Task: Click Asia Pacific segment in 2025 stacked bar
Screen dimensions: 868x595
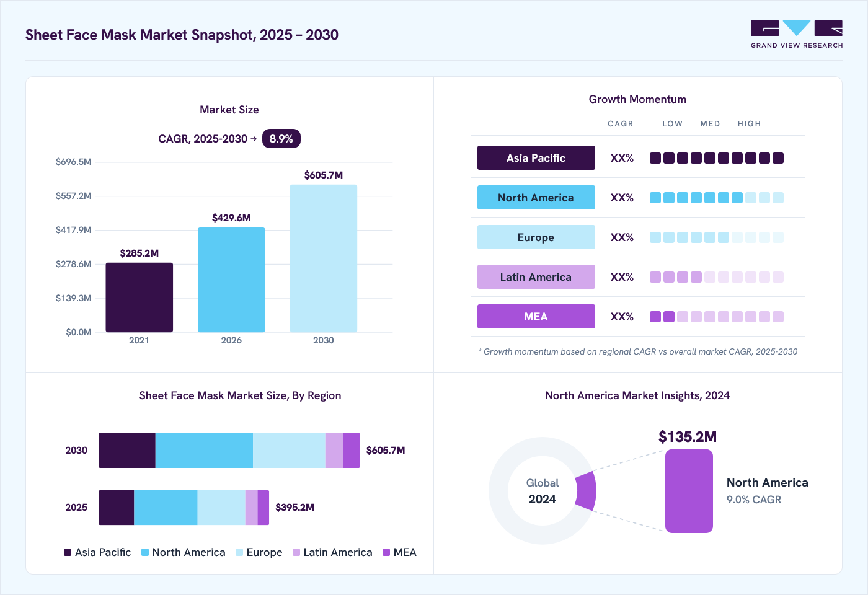Action: click(x=117, y=508)
